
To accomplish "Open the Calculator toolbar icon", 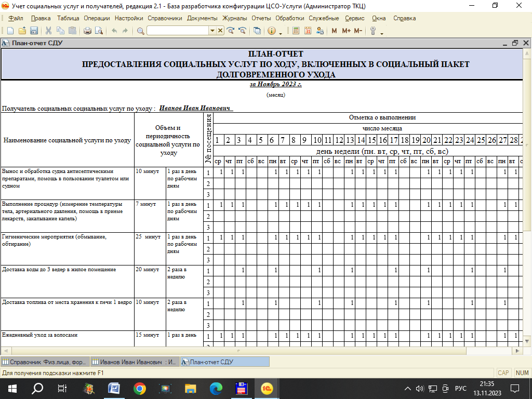I will 296,31.
